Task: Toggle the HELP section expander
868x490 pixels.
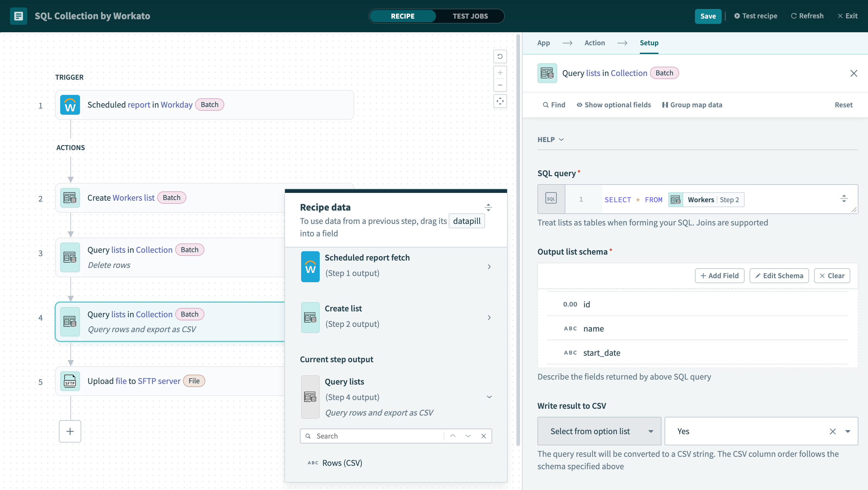Action: point(550,139)
